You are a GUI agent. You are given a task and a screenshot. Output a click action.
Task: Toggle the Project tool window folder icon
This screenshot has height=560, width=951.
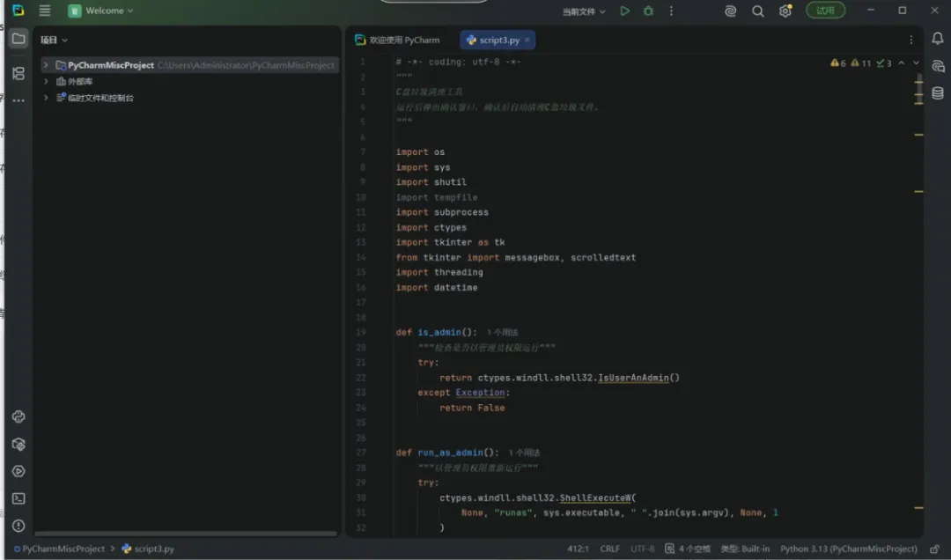pos(18,39)
